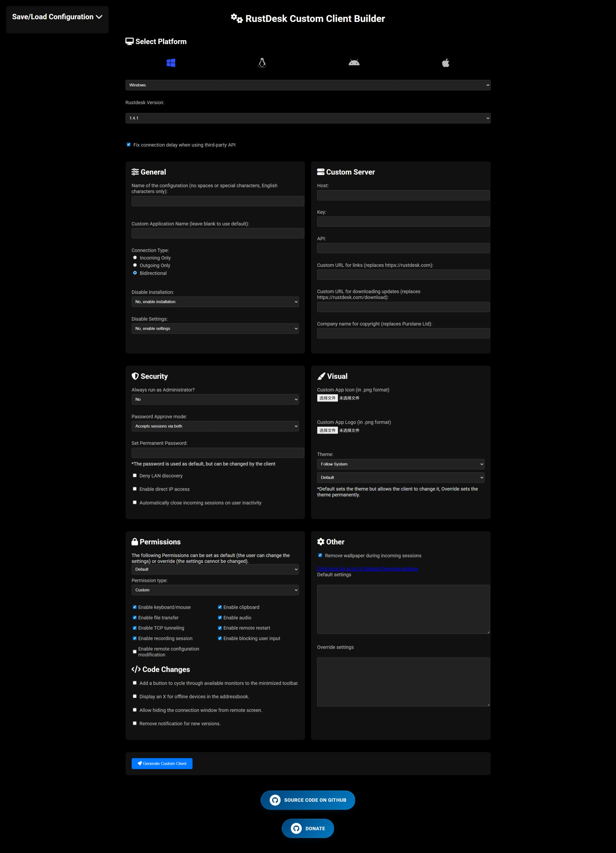Viewport: 616px width, 853px height.
Task: Click the gears icon beside page title
Action: [x=237, y=19]
